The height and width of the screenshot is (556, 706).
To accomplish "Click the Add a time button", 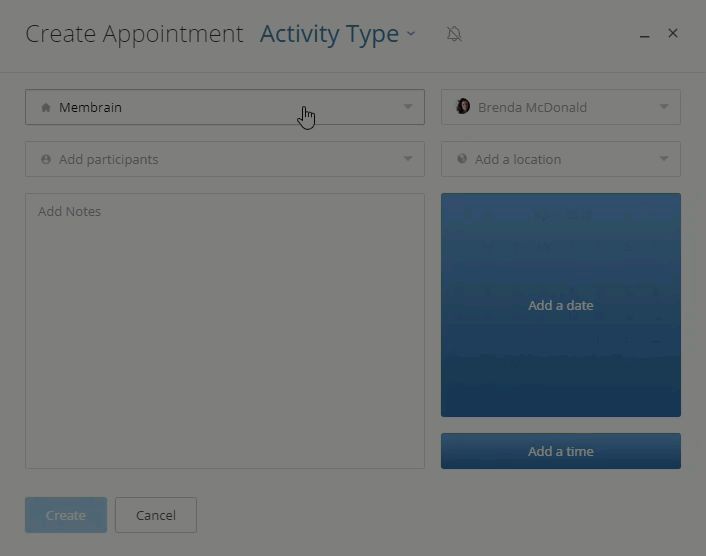I will click(561, 451).
